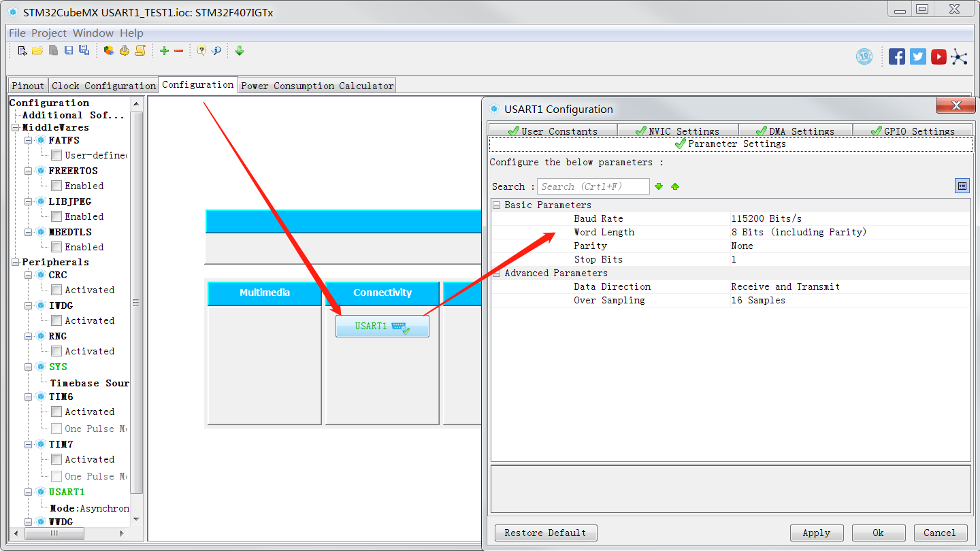This screenshot has width=980, height=551.
Task: Click the Load Project folder icon
Action: (x=37, y=50)
